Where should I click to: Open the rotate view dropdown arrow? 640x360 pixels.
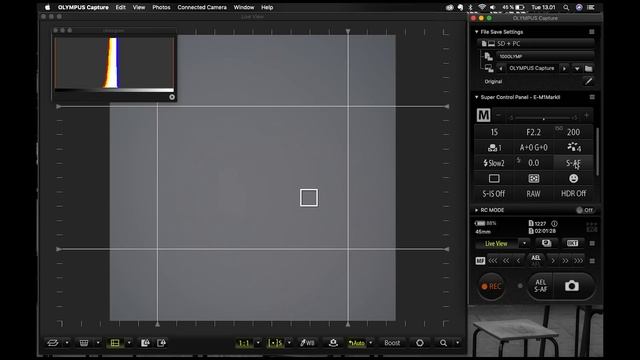[67, 343]
